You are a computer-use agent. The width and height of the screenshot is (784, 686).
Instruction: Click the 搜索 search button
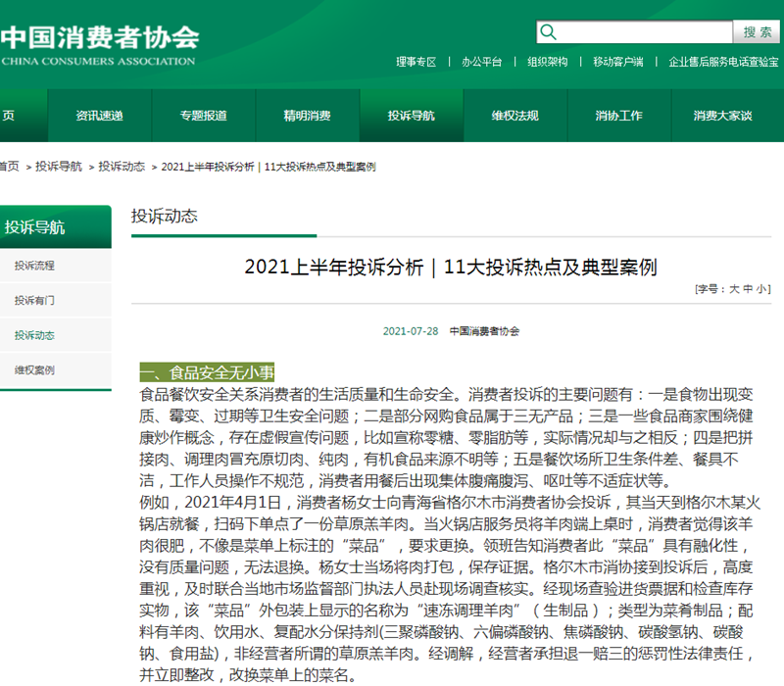[x=757, y=32]
